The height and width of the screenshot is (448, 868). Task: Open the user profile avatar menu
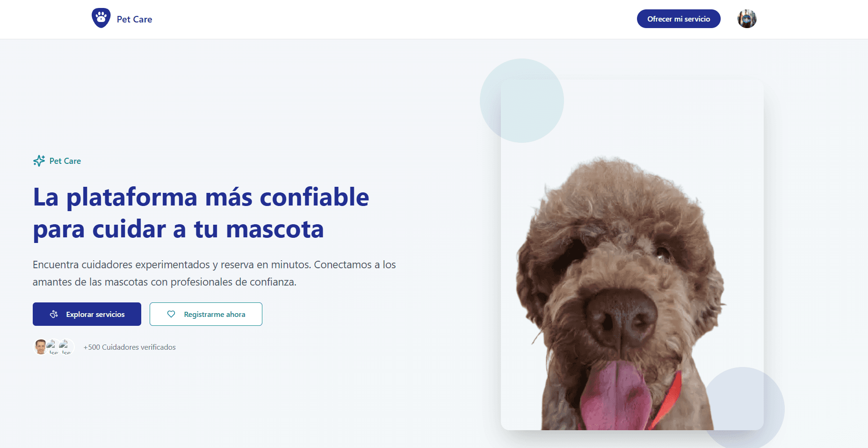click(x=747, y=19)
